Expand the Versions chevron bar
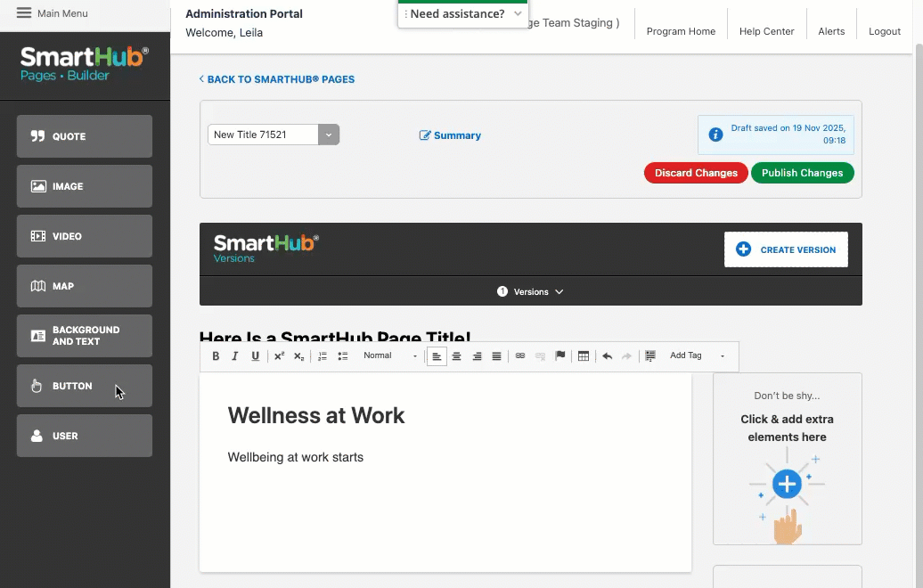923x588 pixels. tap(531, 291)
